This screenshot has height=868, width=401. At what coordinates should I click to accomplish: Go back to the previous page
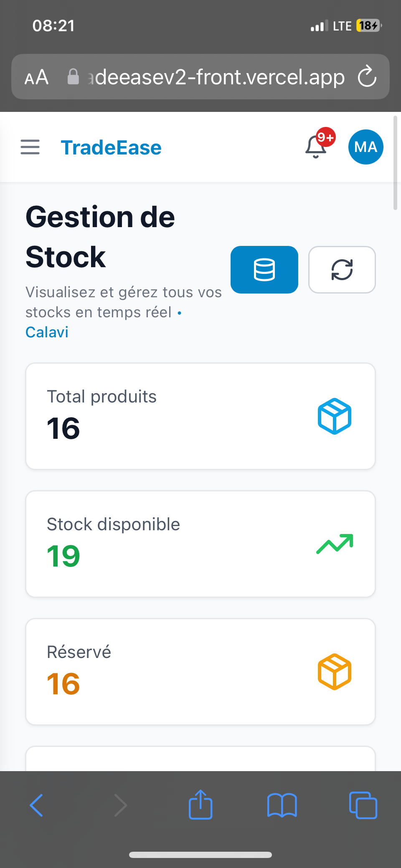coord(37,805)
